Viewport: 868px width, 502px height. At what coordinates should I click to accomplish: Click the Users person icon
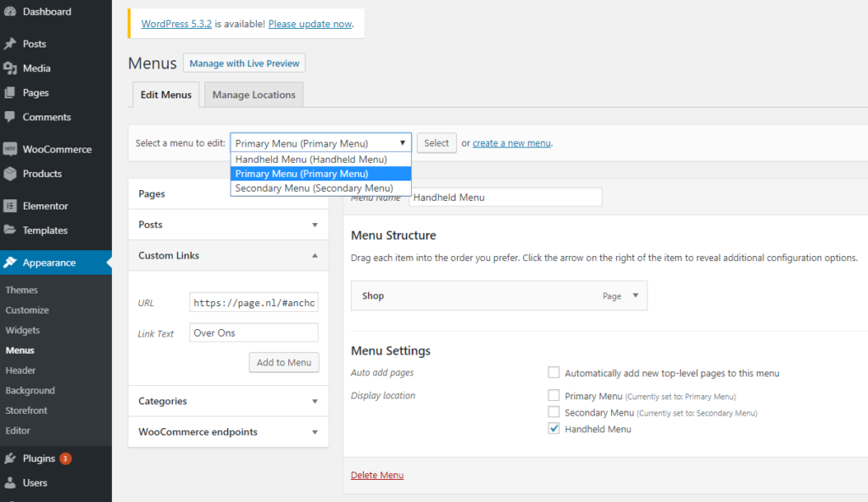click(10, 482)
